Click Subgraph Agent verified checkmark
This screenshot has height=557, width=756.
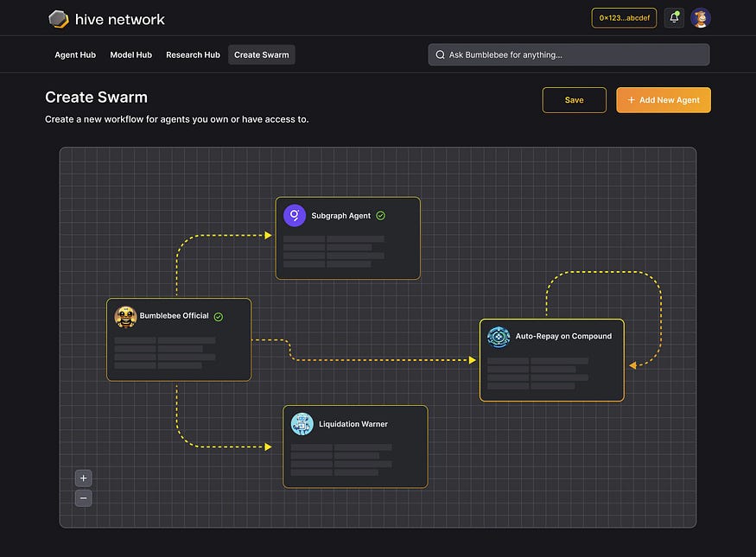(x=381, y=215)
